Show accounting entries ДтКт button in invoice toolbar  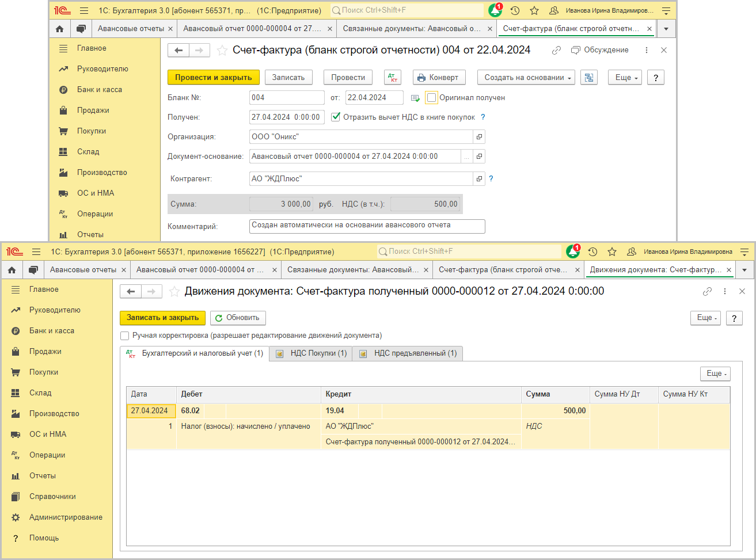(393, 78)
